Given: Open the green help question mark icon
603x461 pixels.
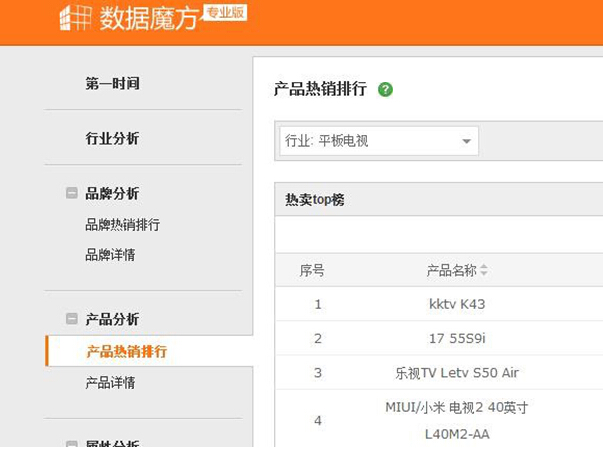Looking at the screenshot, I should [385, 90].
